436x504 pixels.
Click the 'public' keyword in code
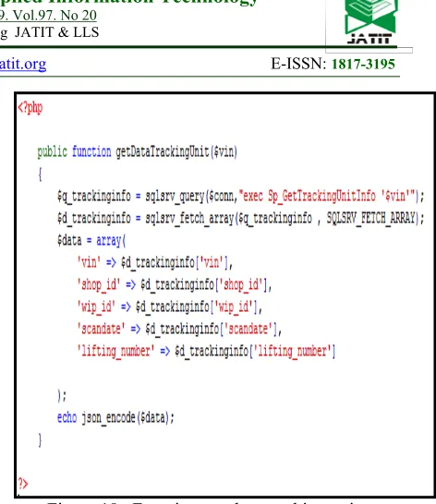coord(52,152)
